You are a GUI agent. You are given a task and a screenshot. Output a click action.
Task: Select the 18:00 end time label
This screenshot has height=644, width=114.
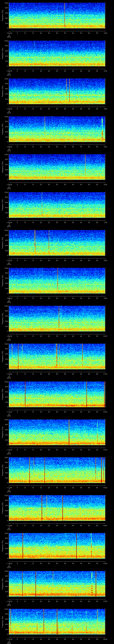[x=105, y=639]
